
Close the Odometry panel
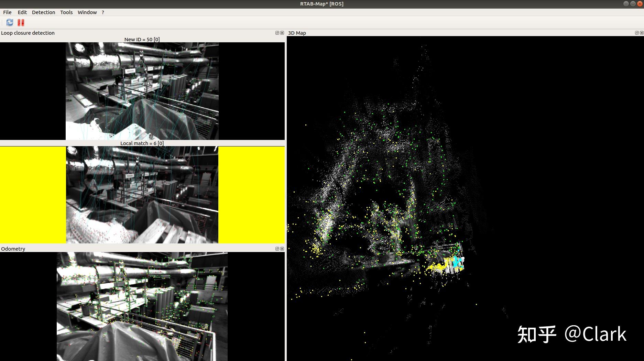282,249
